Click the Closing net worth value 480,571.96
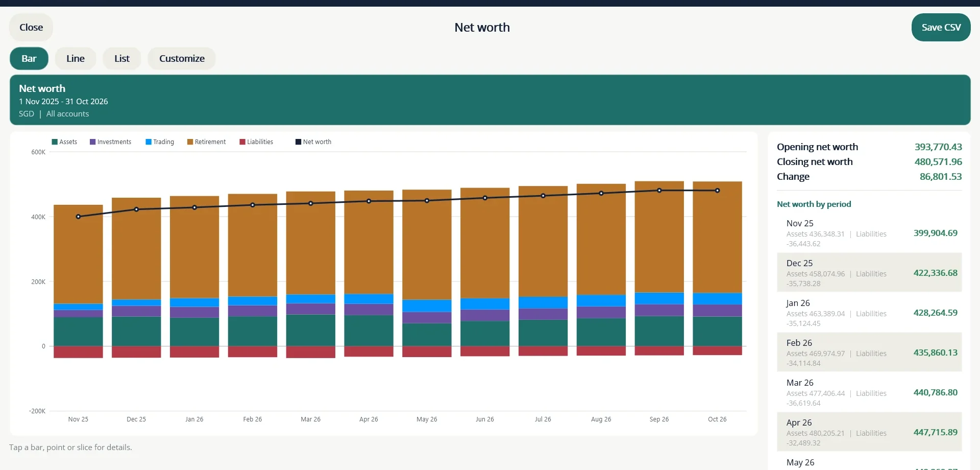 (938, 162)
